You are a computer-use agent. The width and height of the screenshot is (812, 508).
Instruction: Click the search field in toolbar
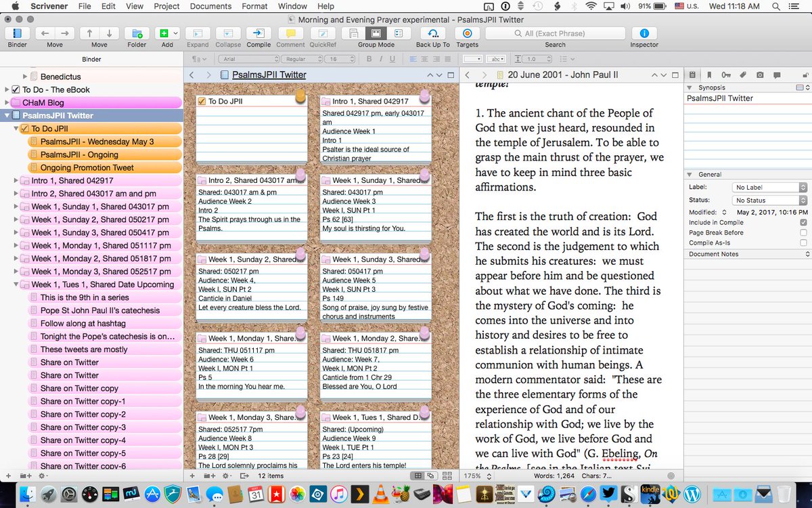coord(556,33)
